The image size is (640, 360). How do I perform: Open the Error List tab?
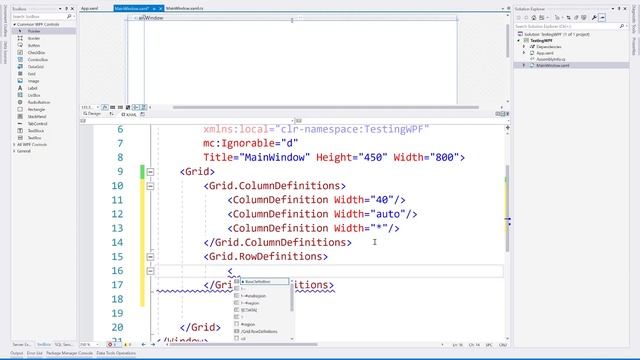coord(35,353)
